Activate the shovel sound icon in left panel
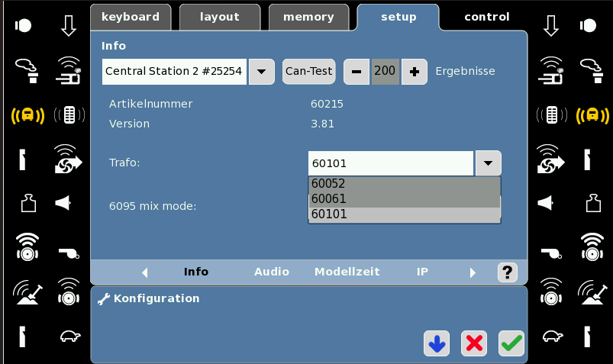Image resolution: width=613 pixels, height=364 pixels. 27,292
